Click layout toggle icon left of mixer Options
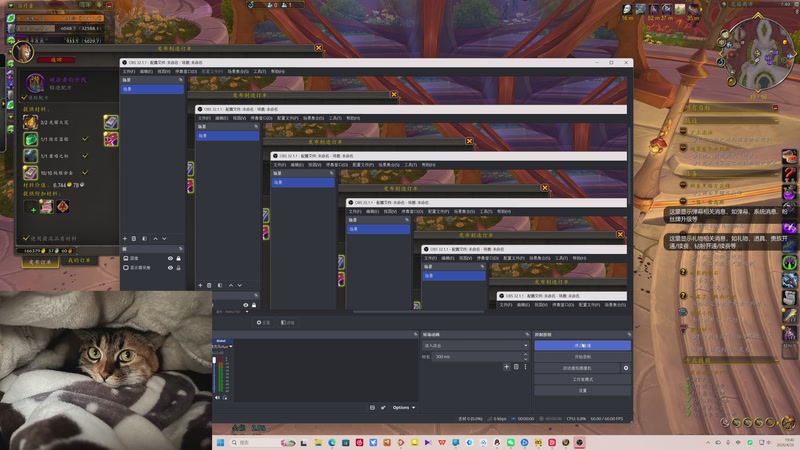The image size is (800, 450). pyautogui.click(x=372, y=408)
